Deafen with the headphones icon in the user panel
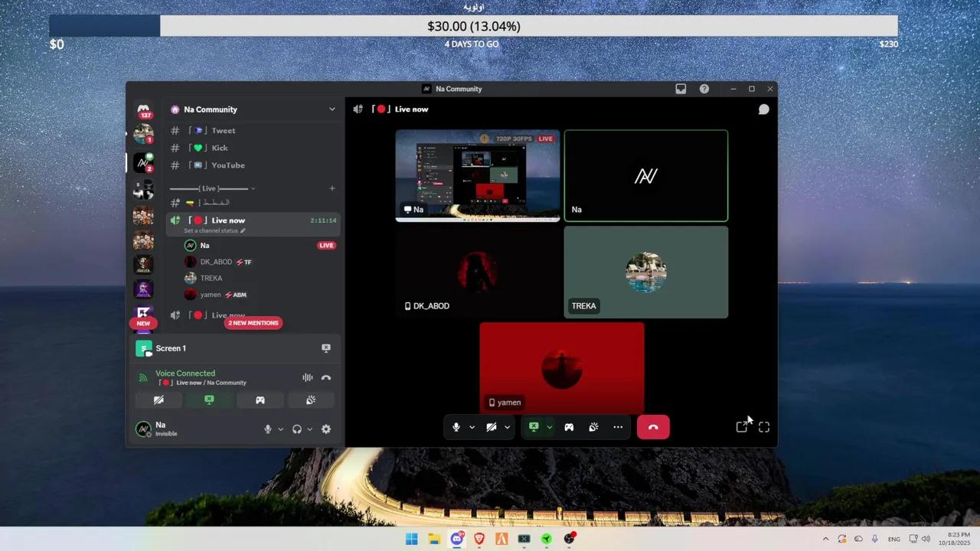Screen dimensions: 980x551 click(297, 429)
